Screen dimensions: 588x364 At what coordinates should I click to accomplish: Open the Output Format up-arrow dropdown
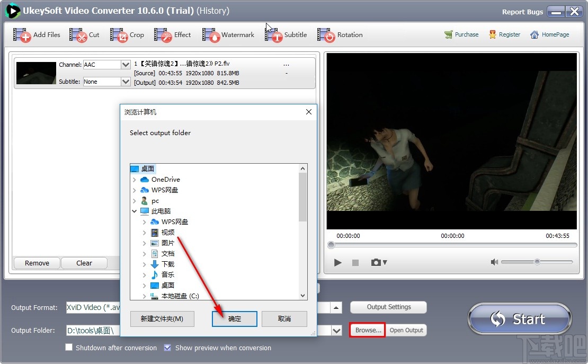[x=336, y=308]
